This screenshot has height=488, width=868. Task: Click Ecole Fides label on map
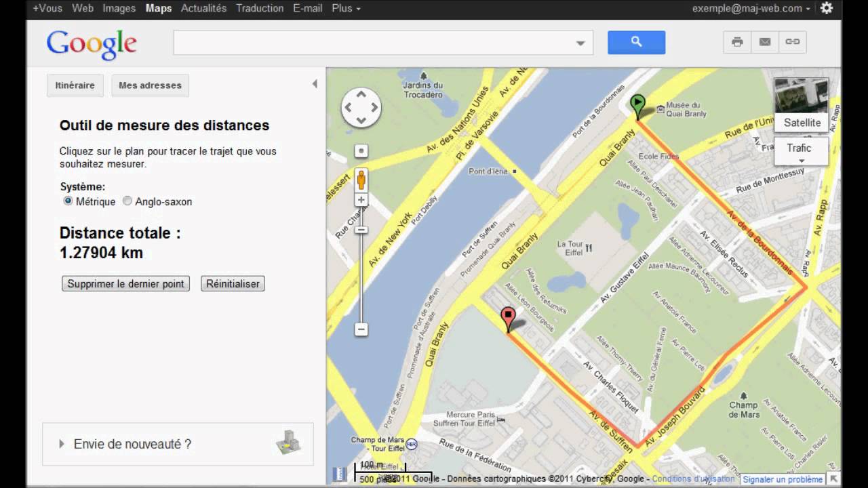pos(658,156)
